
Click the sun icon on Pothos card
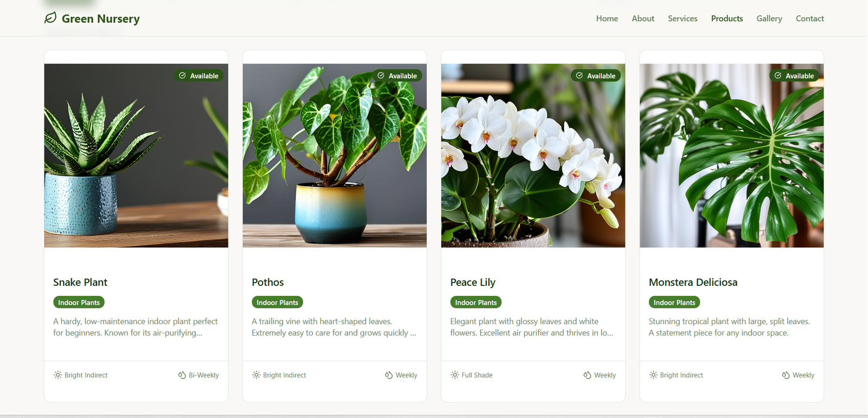coord(256,375)
